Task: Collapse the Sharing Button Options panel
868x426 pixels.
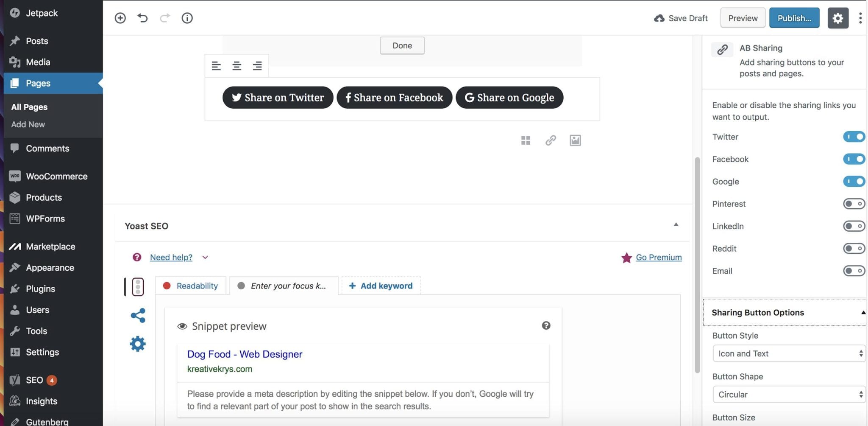Action: pyautogui.click(x=862, y=313)
